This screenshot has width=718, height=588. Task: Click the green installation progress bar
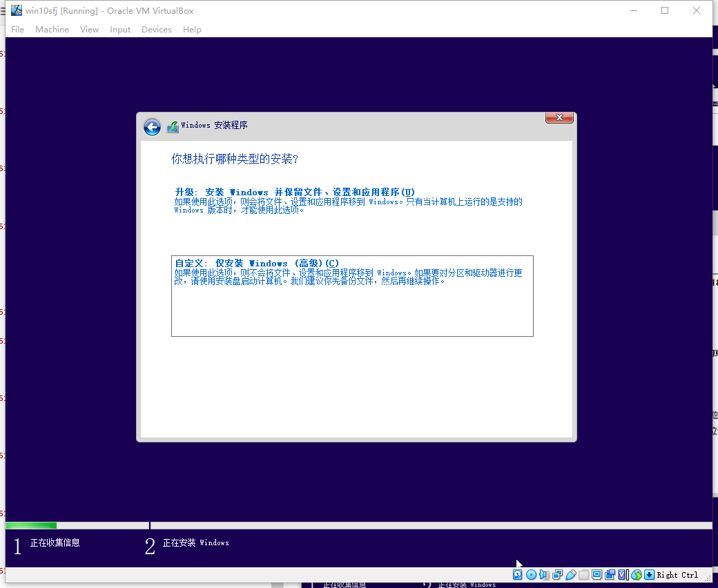[x=31, y=525]
